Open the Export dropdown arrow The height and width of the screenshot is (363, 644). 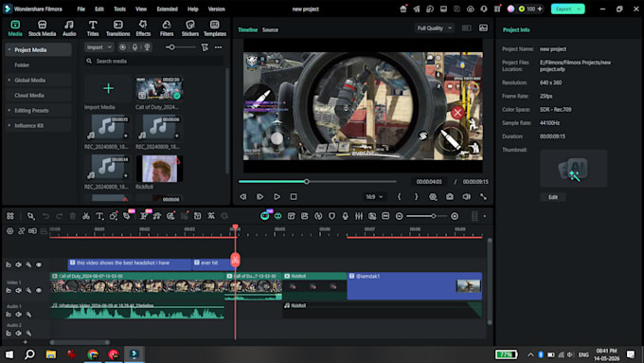579,9
